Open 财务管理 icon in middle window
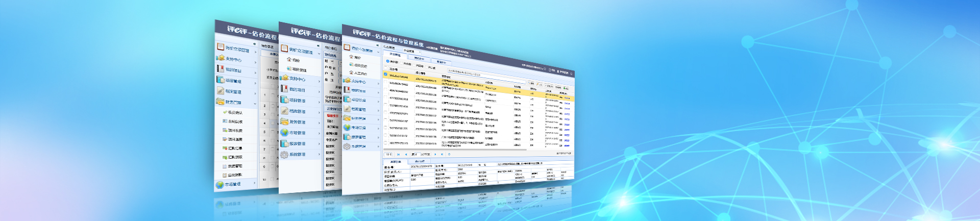This screenshot has height=221, width=980. click(284, 121)
